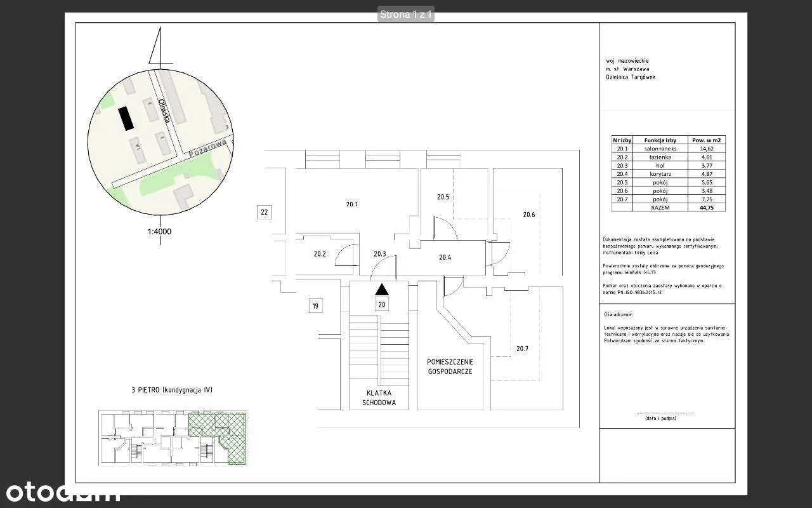Click the area value '7,75' in the table
The image size is (812, 508).
(707, 199)
